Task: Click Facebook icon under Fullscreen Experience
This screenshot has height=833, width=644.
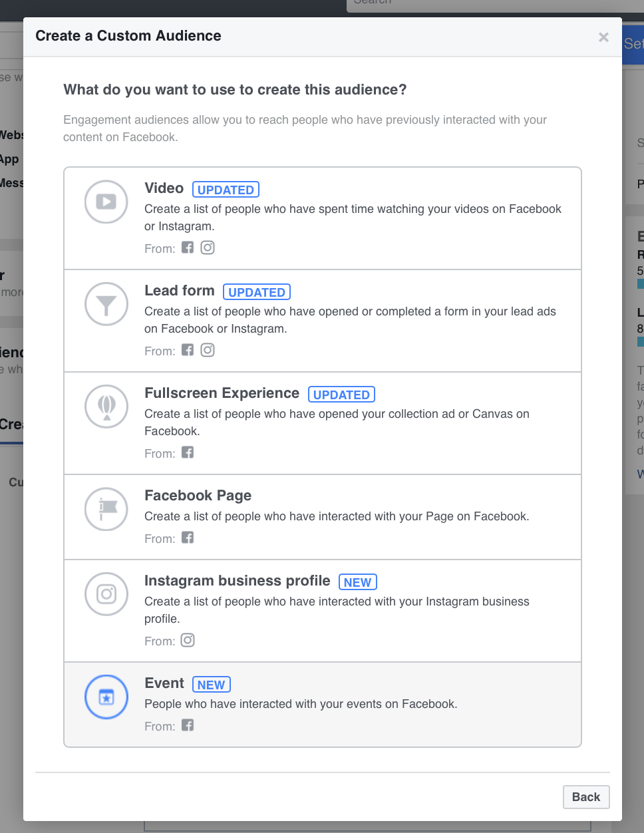Action: click(x=188, y=452)
